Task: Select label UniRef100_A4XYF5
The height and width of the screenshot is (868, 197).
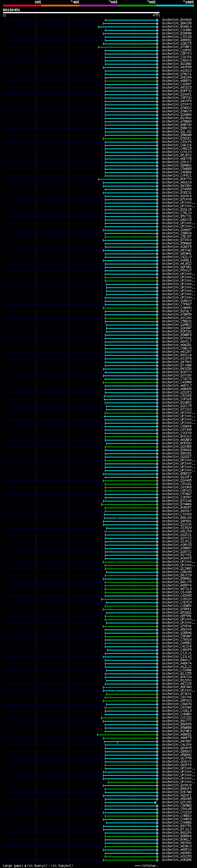Action: [x=177, y=101]
